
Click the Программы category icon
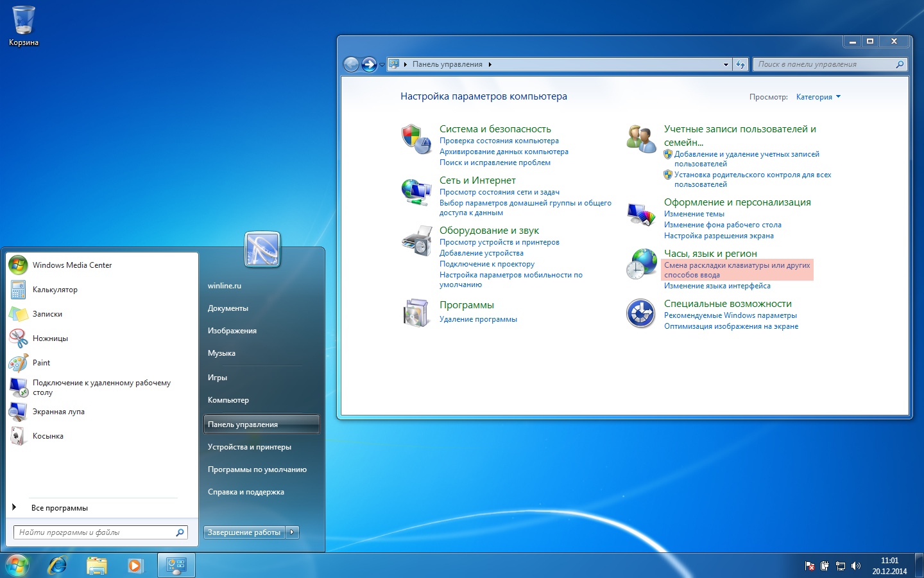pos(416,313)
